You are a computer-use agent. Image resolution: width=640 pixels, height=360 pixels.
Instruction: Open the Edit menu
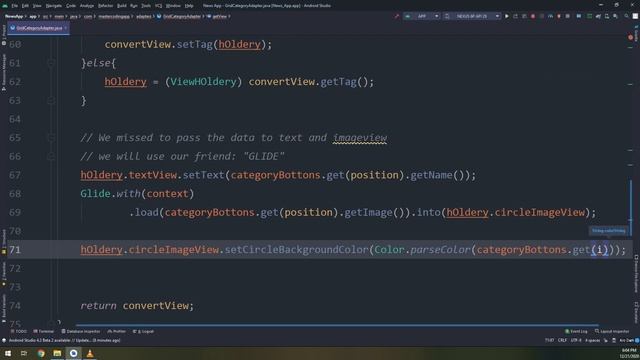pos(25,6)
